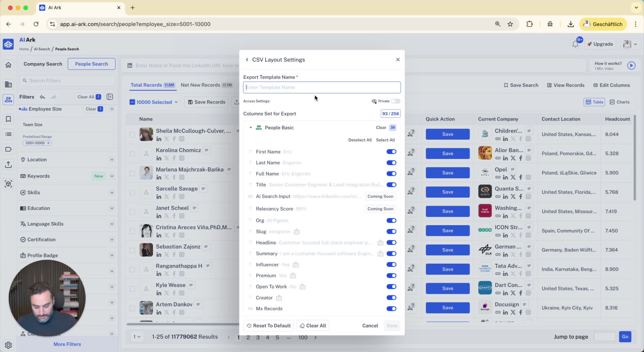Collapse the People Basic section
The image size is (644, 352).
coord(251,127)
